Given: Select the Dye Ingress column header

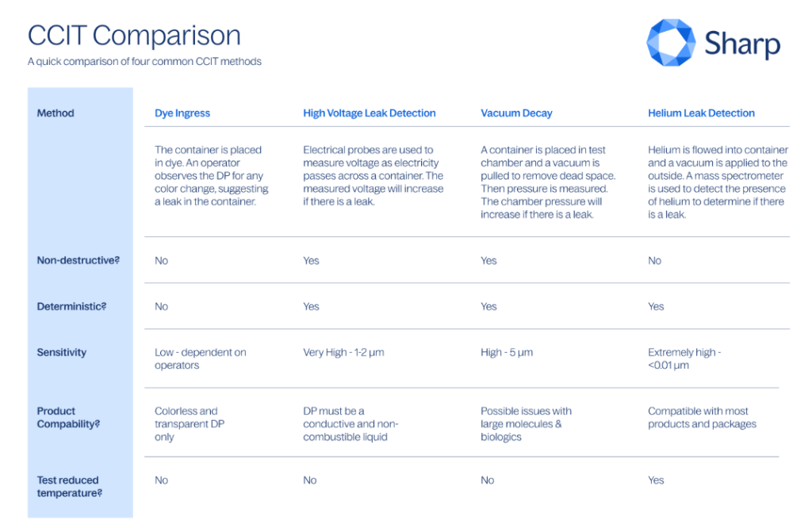Looking at the screenshot, I should (x=182, y=113).
